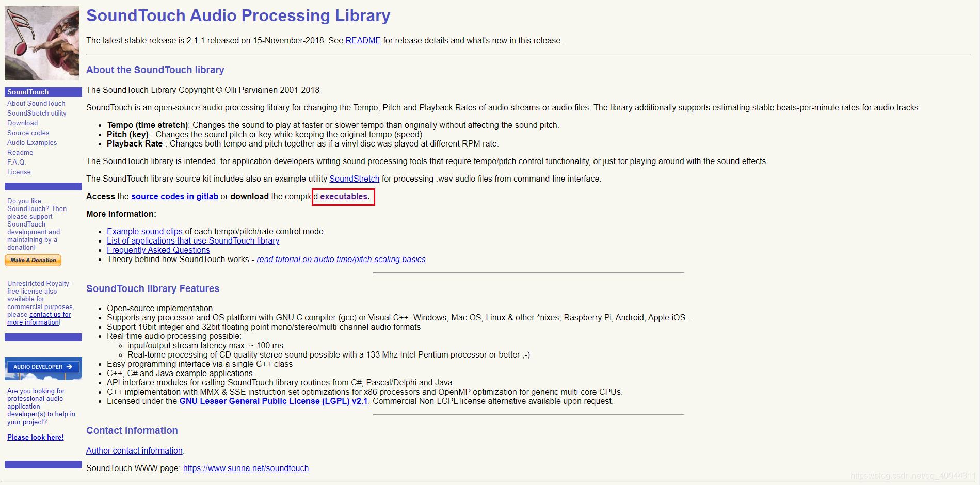Open the README link in header
Viewport: 980px width, 485px height.
(363, 41)
